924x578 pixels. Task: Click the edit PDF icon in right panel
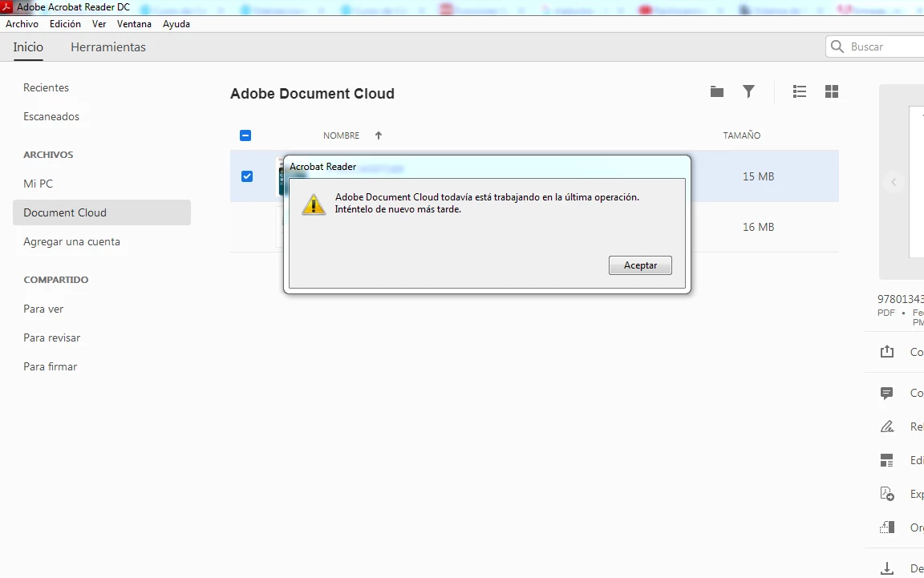click(887, 460)
